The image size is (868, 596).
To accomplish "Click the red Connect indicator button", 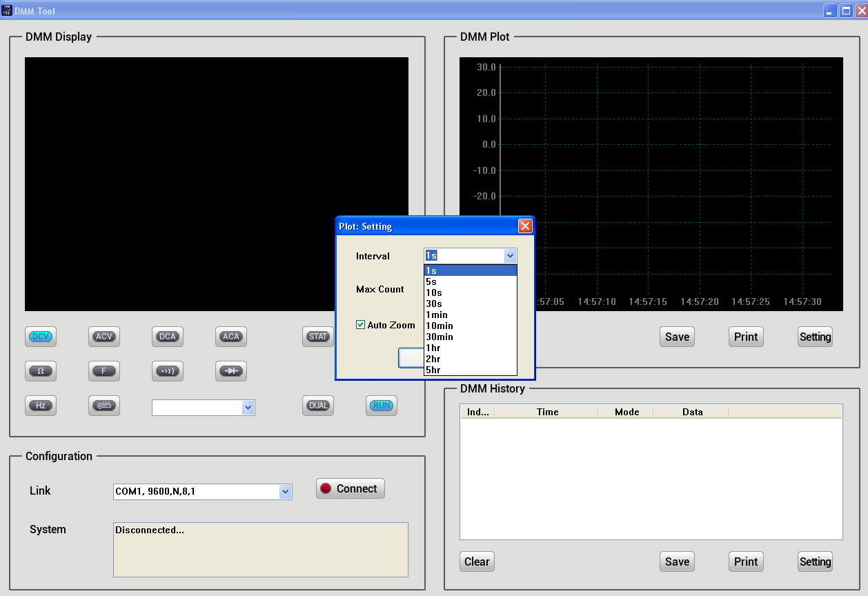I will point(351,488).
